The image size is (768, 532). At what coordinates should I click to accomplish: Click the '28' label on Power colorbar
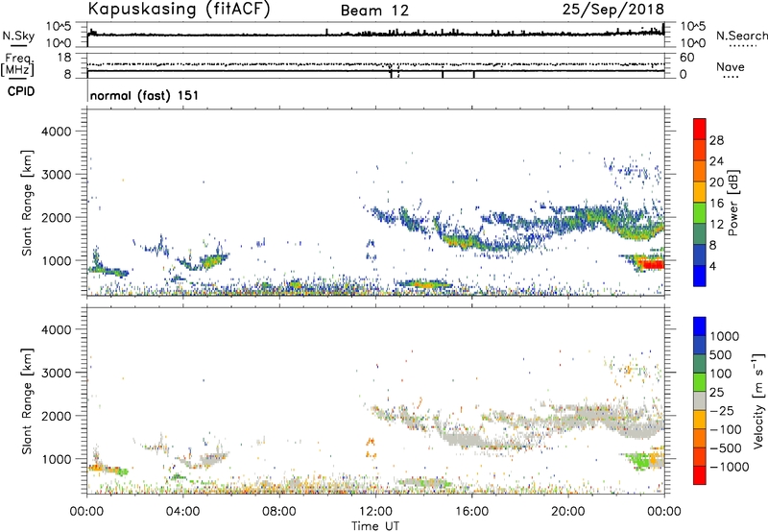[716, 140]
